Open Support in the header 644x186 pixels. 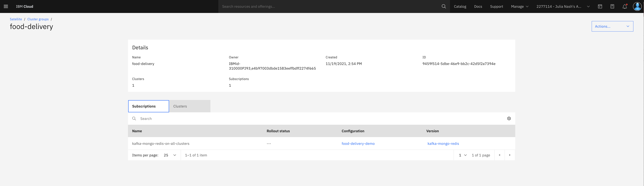(497, 7)
